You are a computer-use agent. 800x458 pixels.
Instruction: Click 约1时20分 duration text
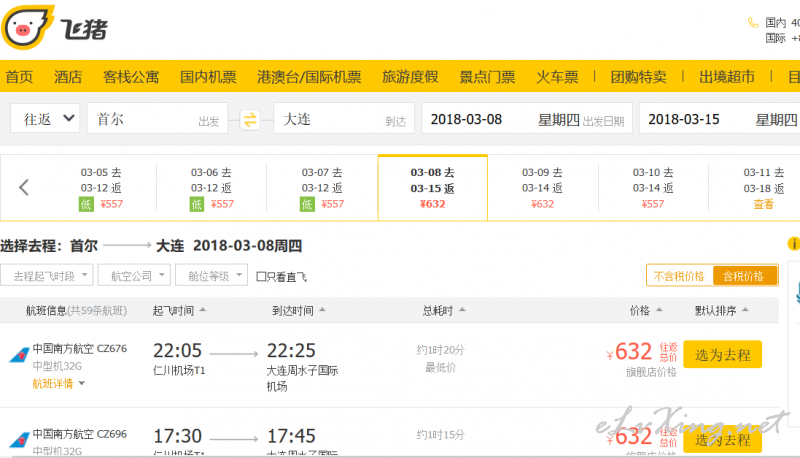point(441,350)
